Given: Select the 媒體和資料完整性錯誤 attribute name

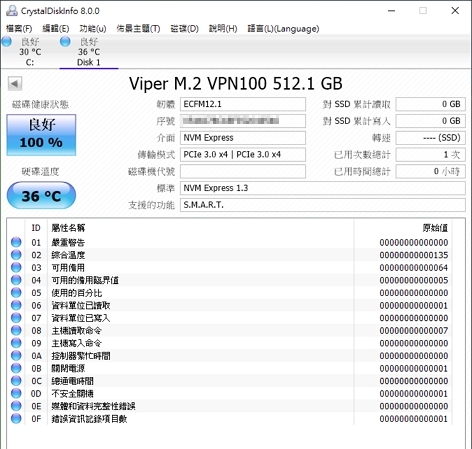Looking at the screenshot, I should tap(93, 406).
